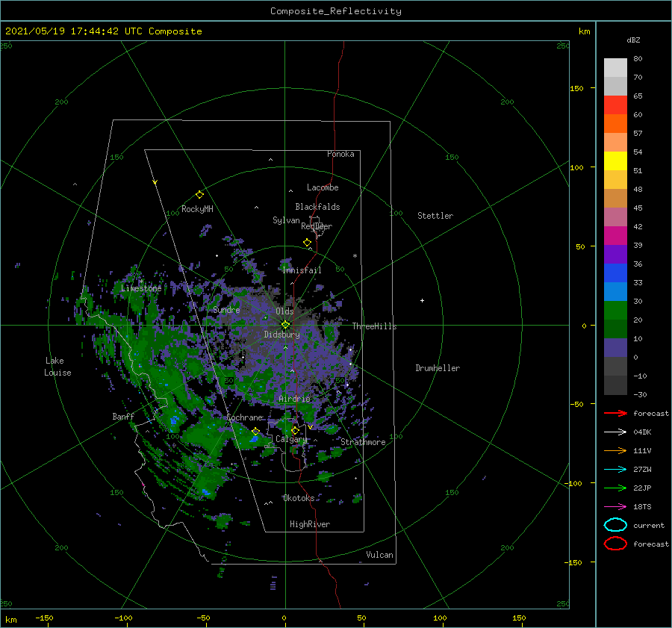The height and width of the screenshot is (628, 672).
Task: Click the yellow diamond marker beside RockyMH
Action: [199, 195]
